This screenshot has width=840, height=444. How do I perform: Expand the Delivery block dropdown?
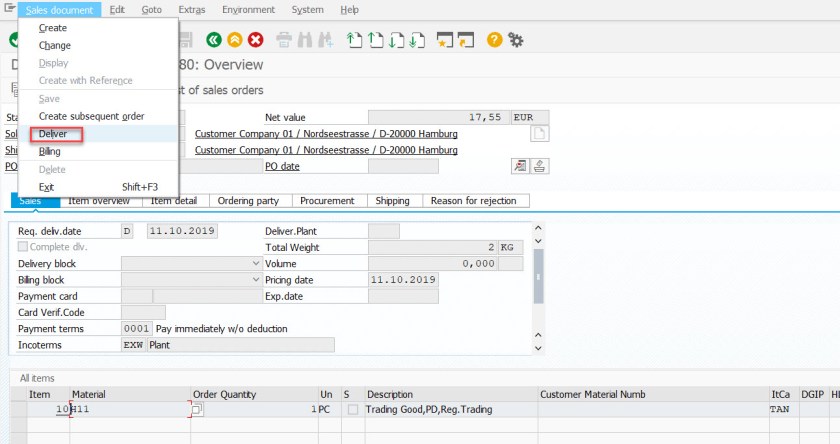(256, 264)
